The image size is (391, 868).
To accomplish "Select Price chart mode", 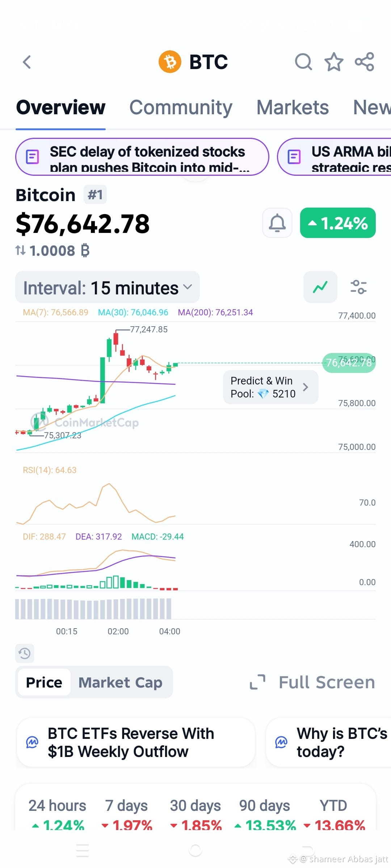I will click(44, 682).
